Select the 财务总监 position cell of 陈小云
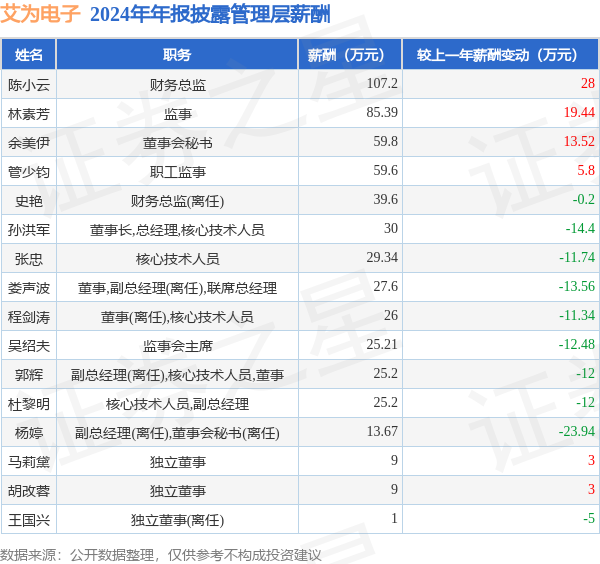 point(178,85)
